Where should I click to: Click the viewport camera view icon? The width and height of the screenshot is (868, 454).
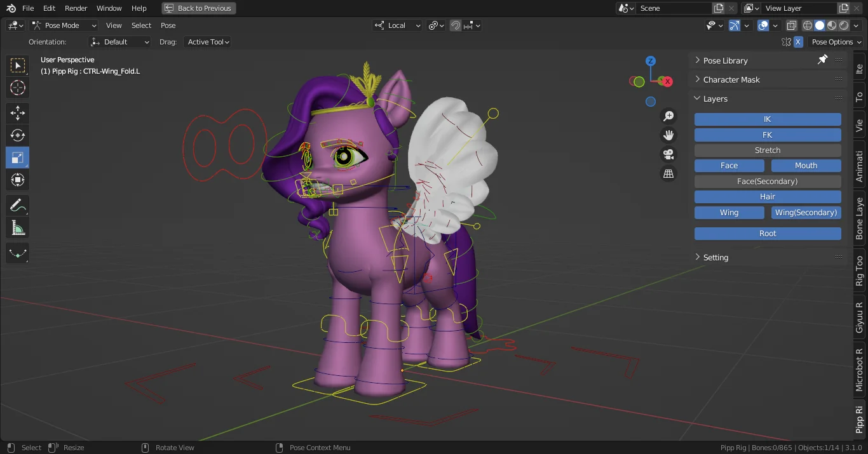point(668,154)
